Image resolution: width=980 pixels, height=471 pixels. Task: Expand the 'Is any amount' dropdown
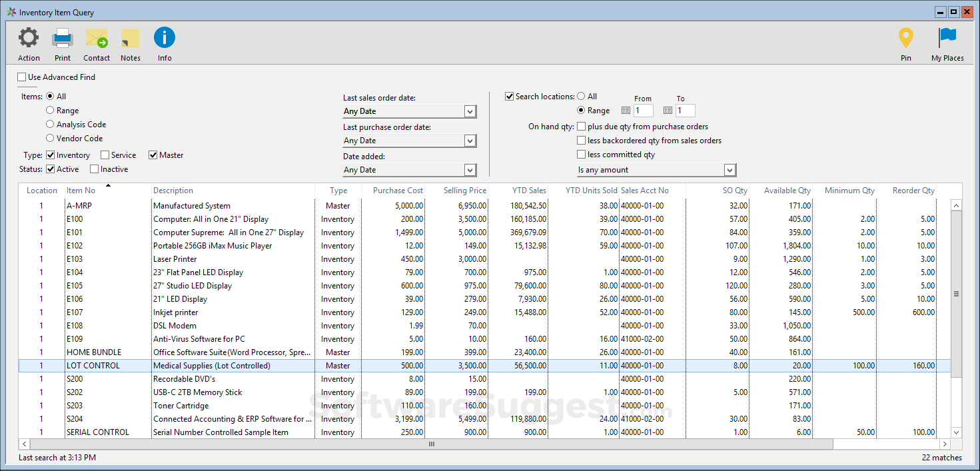tap(730, 170)
